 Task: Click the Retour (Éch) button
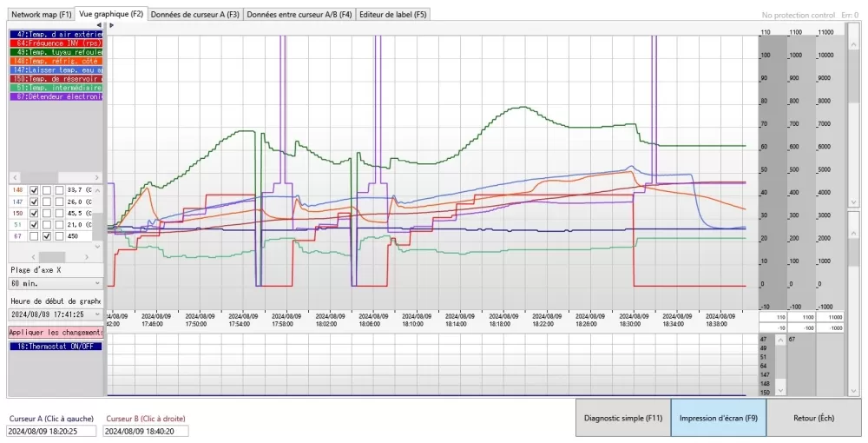(x=814, y=418)
